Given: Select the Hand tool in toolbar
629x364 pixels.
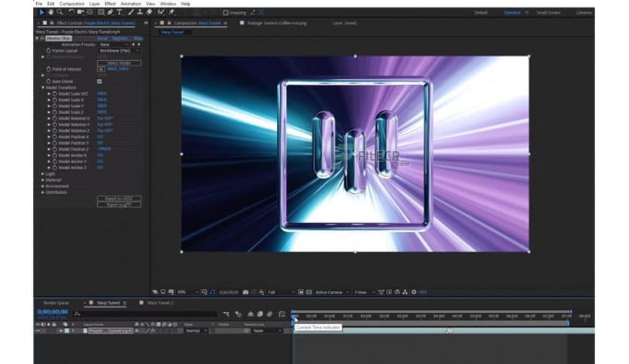Looking at the screenshot, I should 50,12.
